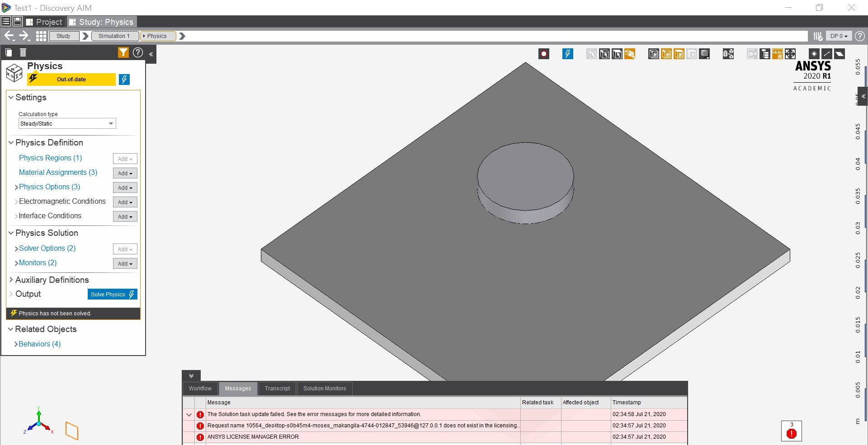Image resolution: width=868 pixels, height=445 pixels.
Task: Open the help icon in top right
Action: pyautogui.click(x=860, y=36)
